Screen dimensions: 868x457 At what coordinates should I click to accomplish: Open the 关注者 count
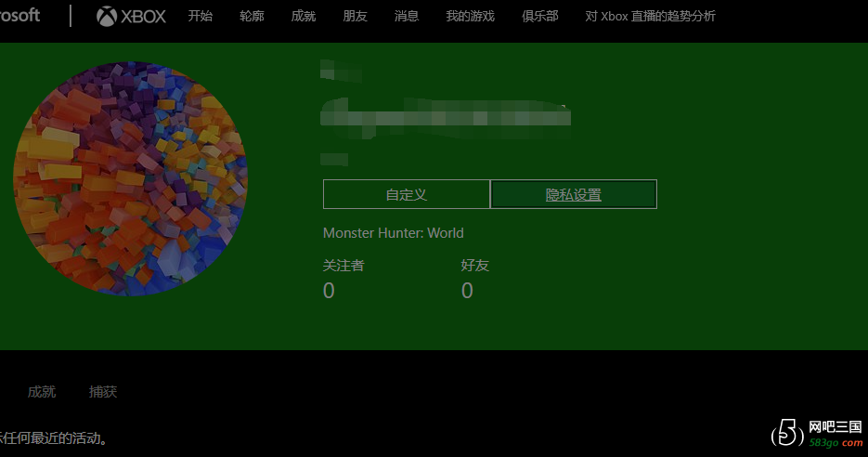329,290
